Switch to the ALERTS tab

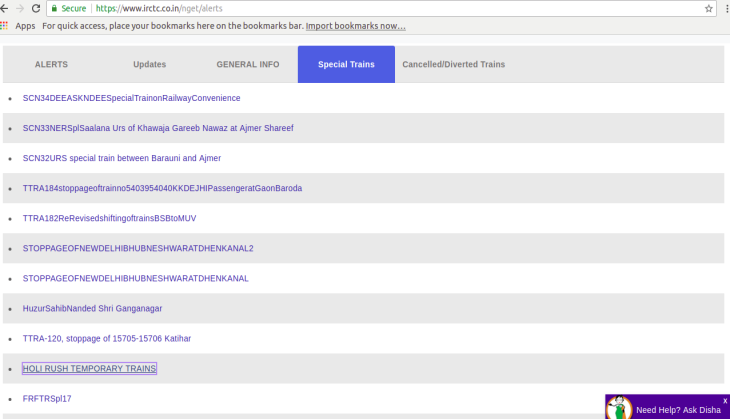coord(51,64)
